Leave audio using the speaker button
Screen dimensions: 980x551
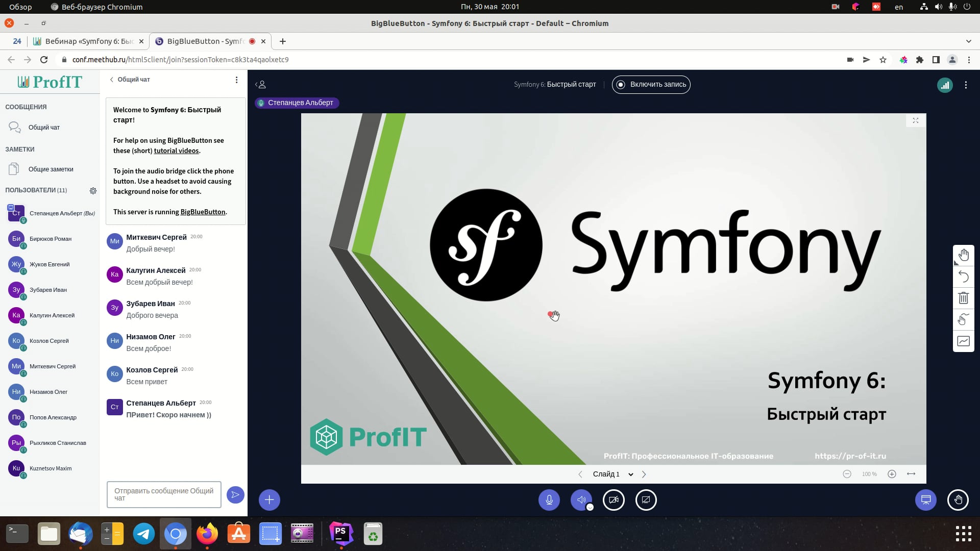pyautogui.click(x=581, y=500)
